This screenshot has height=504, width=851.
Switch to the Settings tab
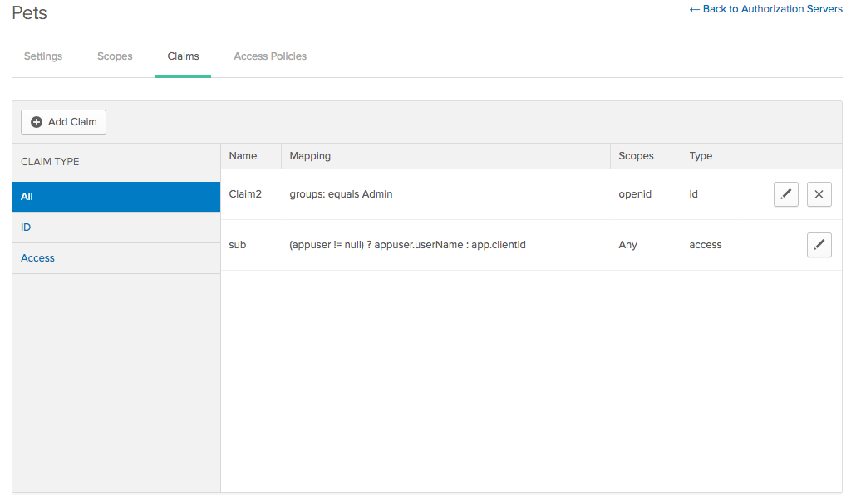click(x=43, y=56)
